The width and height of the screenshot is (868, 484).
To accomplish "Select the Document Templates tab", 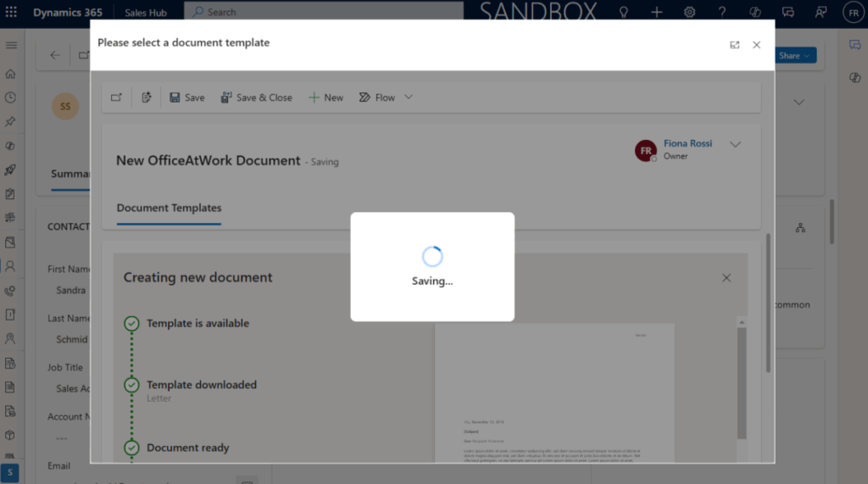I will 169,208.
